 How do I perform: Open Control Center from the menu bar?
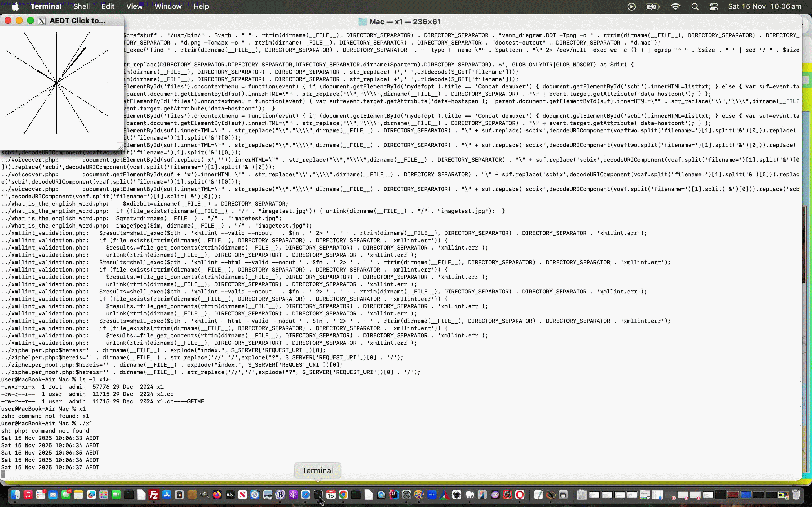point(714,6)
